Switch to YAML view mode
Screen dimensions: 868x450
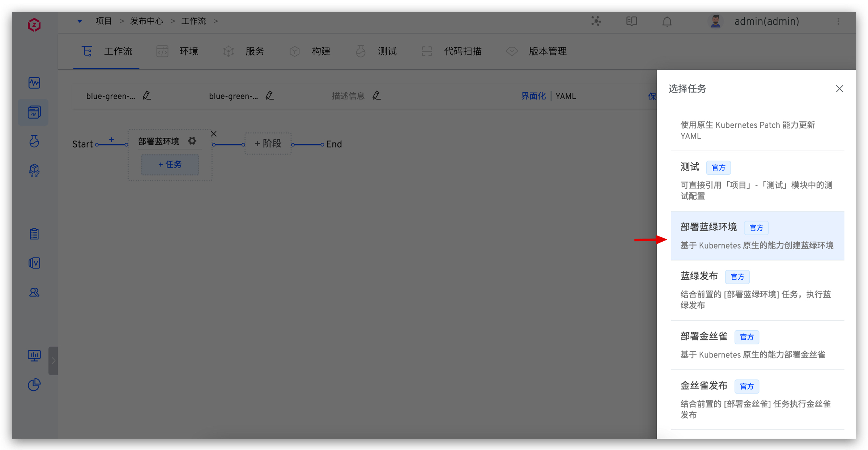[x=566, y=96]
